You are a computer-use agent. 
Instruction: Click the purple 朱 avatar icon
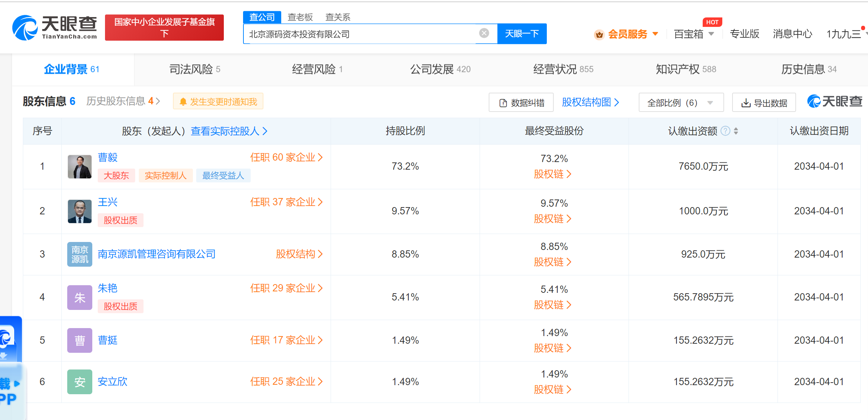80,298
